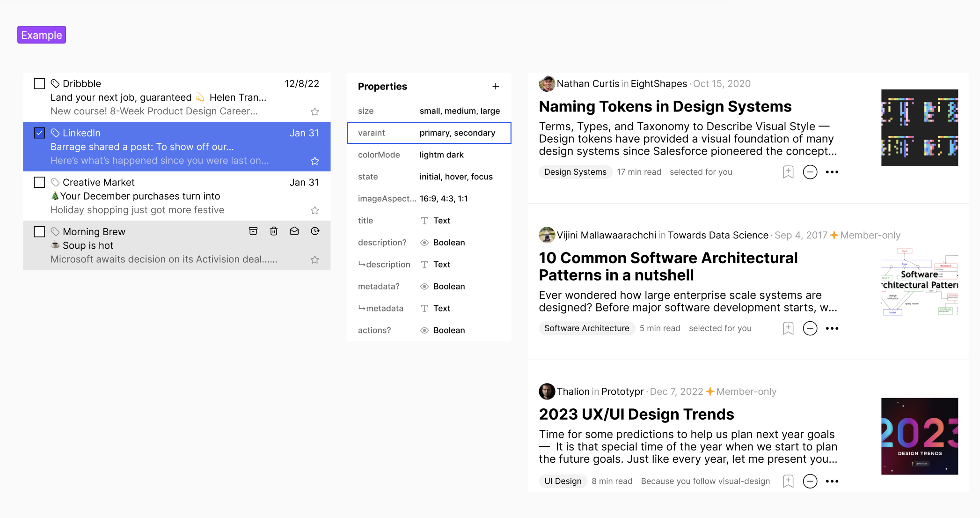This screenshot has width=980, height=518.
Task: Check the Dribbble email checkbox
Action: click(x=39, y=84)
